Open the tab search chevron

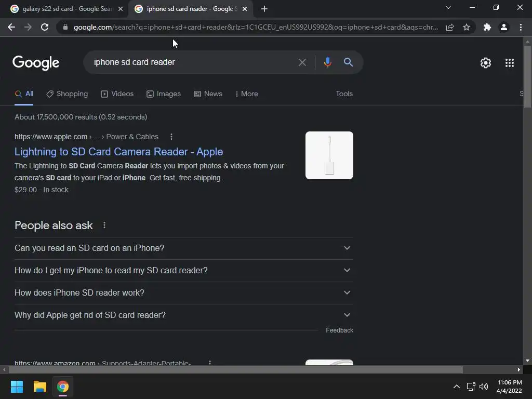(448, 7)
